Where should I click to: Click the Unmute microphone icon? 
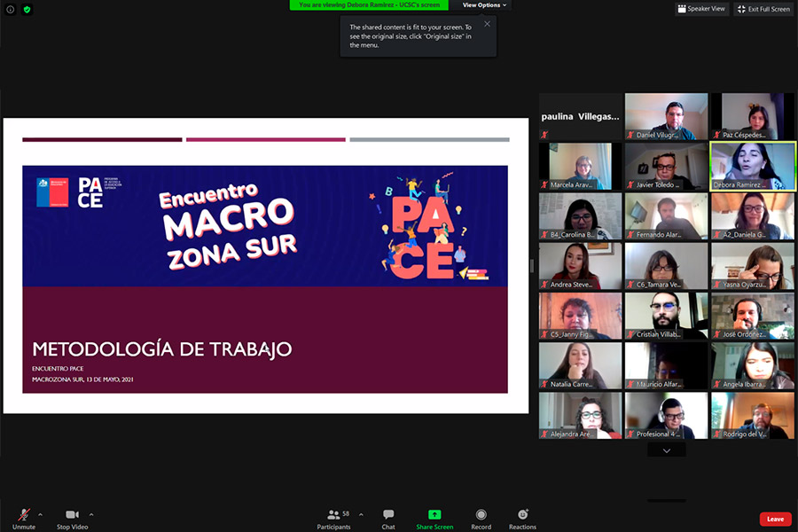coord(24,514)
